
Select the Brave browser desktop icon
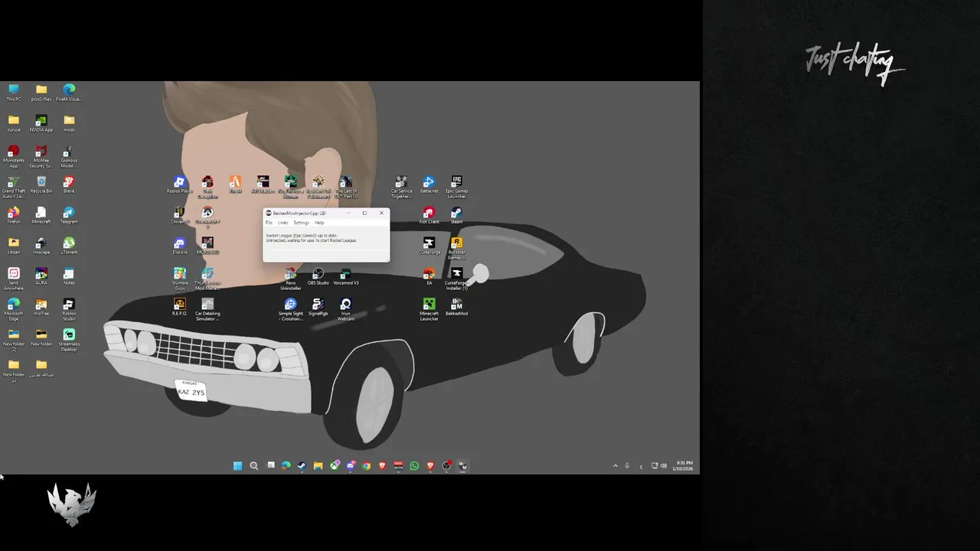pos(69,184)
